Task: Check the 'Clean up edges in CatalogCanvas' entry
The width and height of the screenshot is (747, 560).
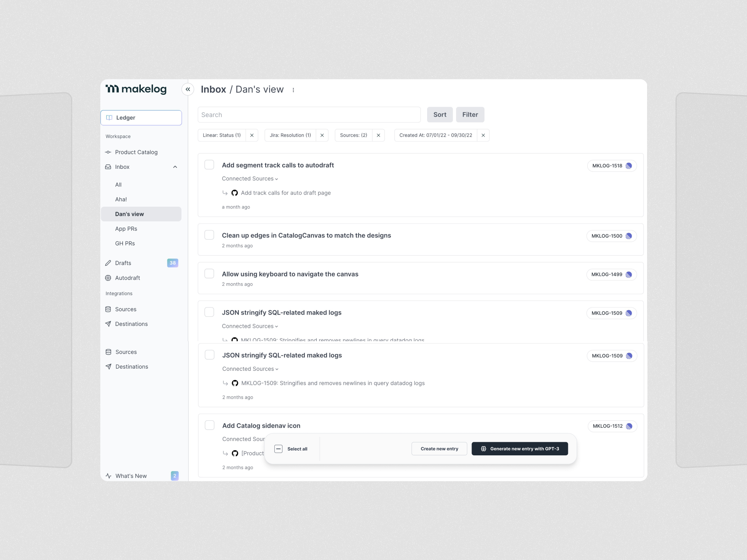Action: click(209, 235)
